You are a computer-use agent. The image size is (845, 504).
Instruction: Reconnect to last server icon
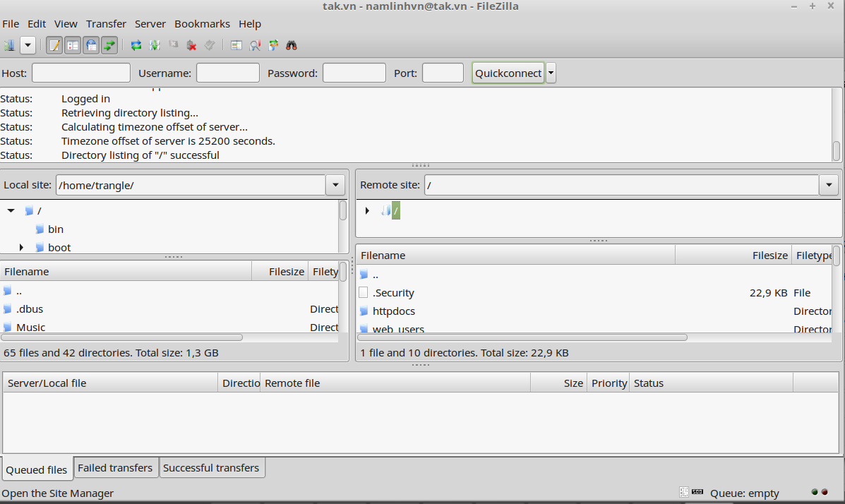click(210, 45)
